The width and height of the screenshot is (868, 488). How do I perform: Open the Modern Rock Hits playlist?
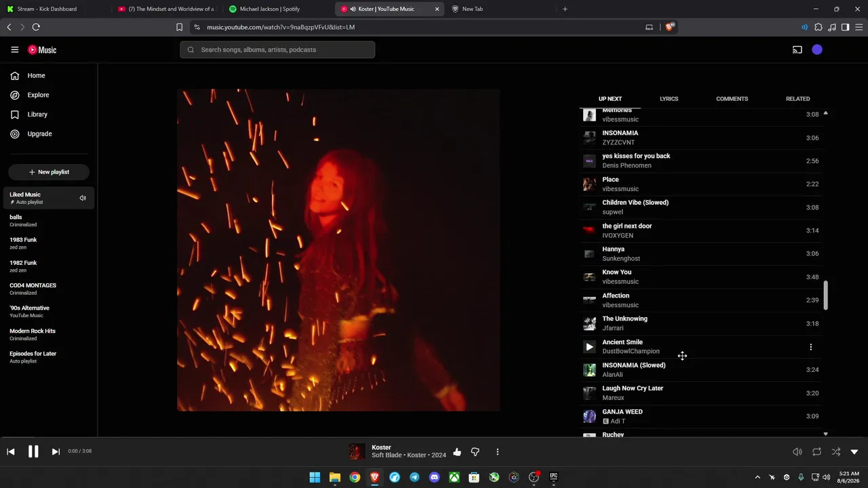click(x=49, y=334)
